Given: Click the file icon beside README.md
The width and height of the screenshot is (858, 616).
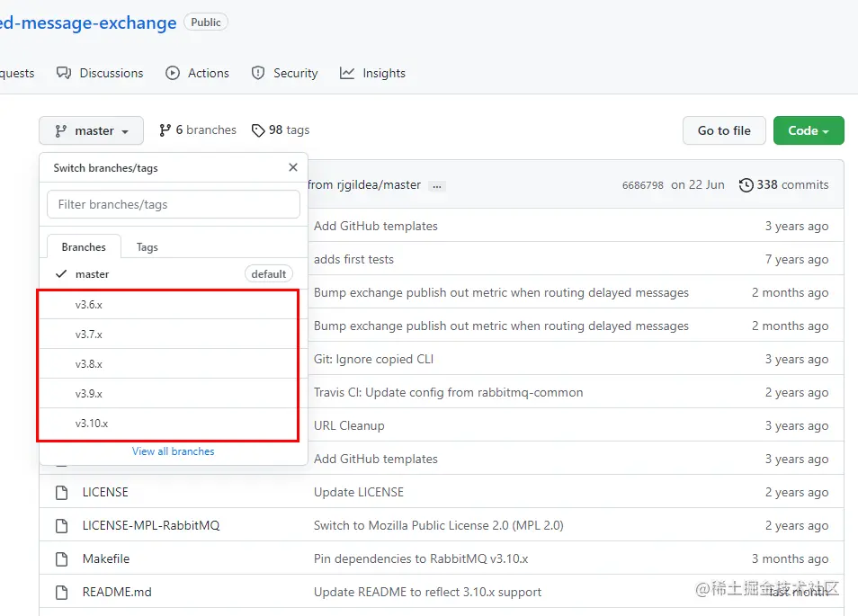Looking at the screenshot, I should click(62, 593).
